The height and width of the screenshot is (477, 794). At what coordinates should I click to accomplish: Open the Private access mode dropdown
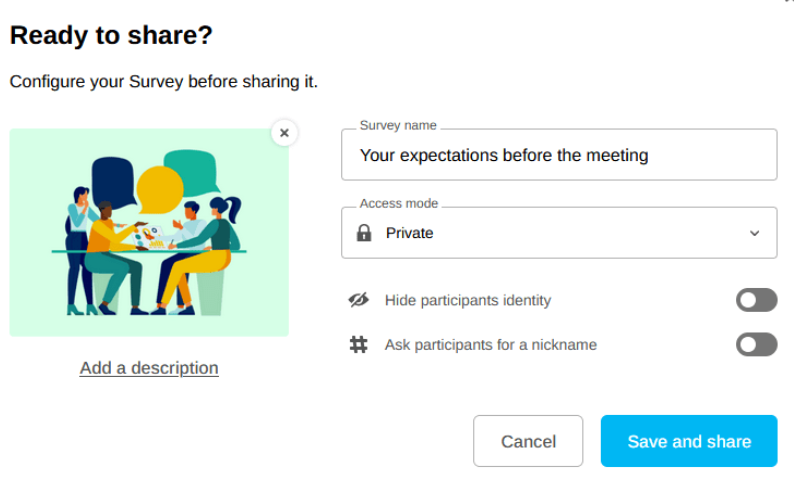point(559,233)
